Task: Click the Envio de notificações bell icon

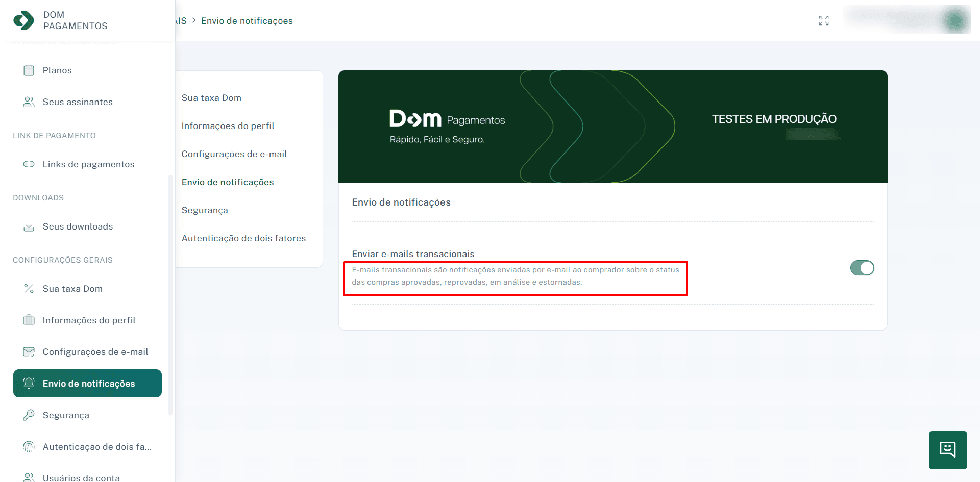Action: [x=29, y=383]
